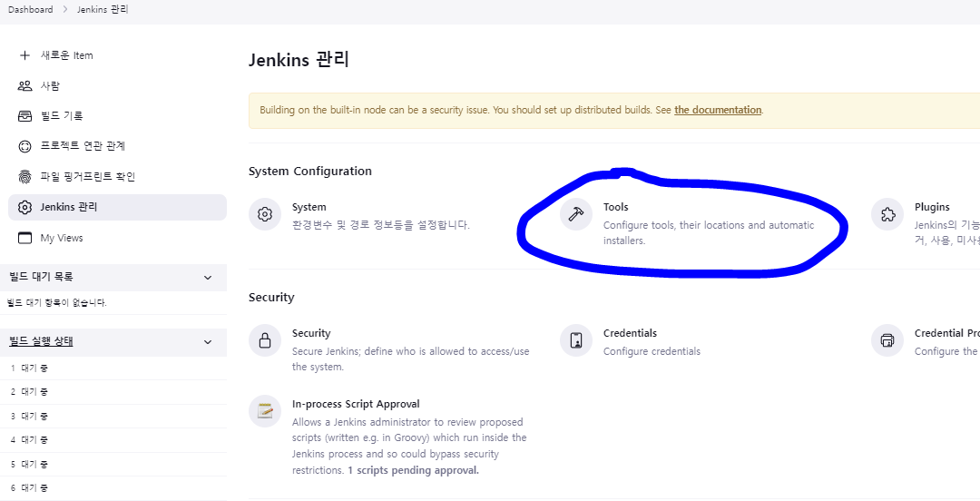The width and height of the screenshot is (980, 501).
Task: Click the people icon beside 사람
Action: tap(24, 85)
